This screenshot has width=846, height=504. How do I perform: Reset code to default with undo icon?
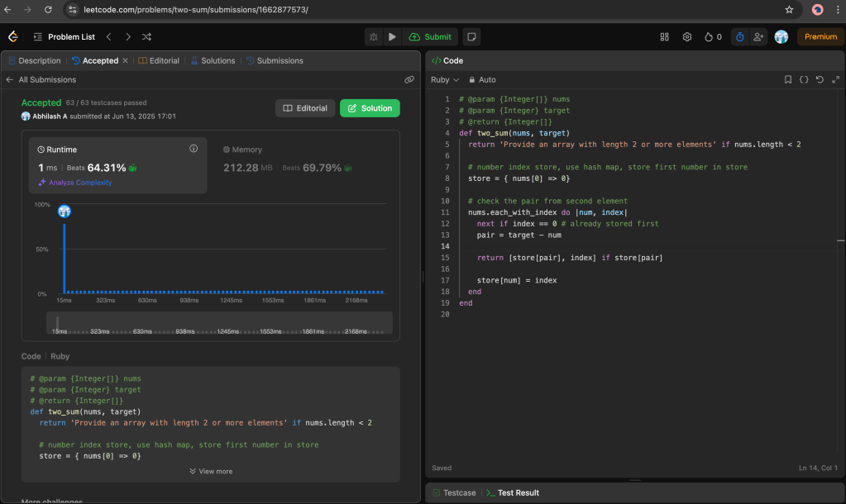(x=820, y=80)
